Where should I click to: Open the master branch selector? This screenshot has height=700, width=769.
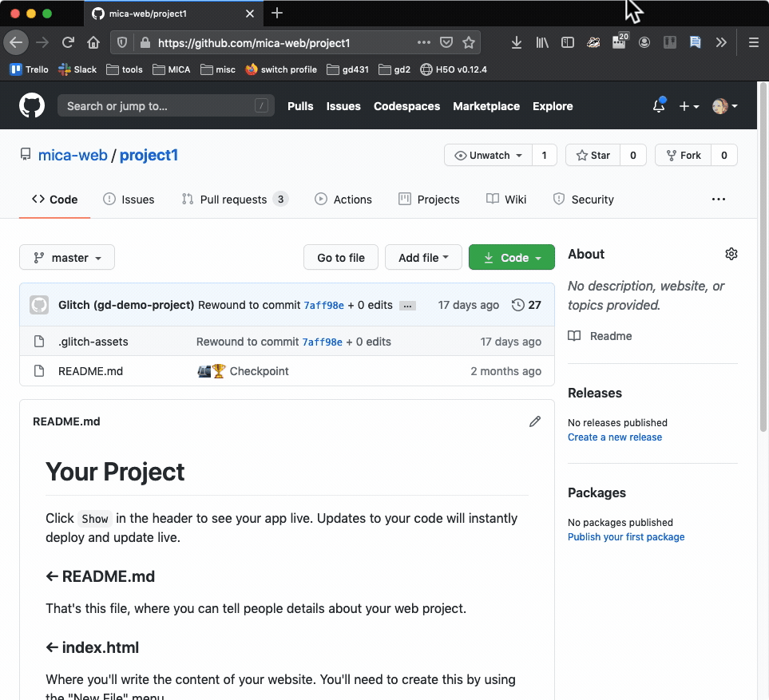(66, 257)
